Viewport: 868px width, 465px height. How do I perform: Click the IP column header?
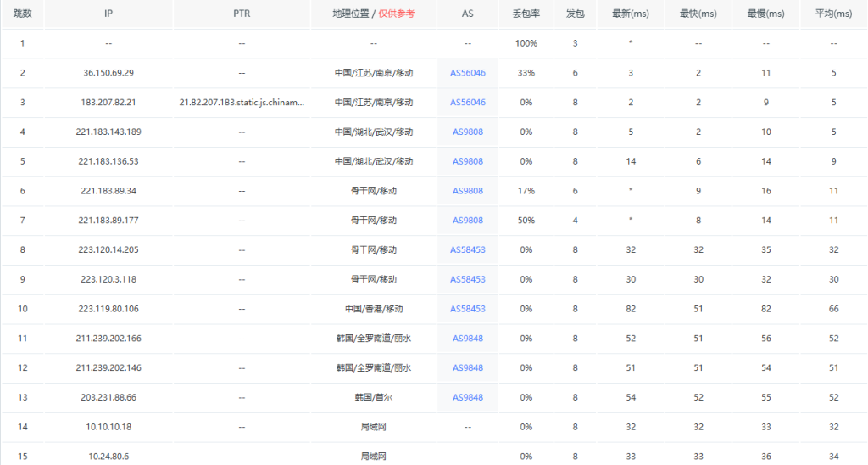pyautogui.click(x=108, y=14)
